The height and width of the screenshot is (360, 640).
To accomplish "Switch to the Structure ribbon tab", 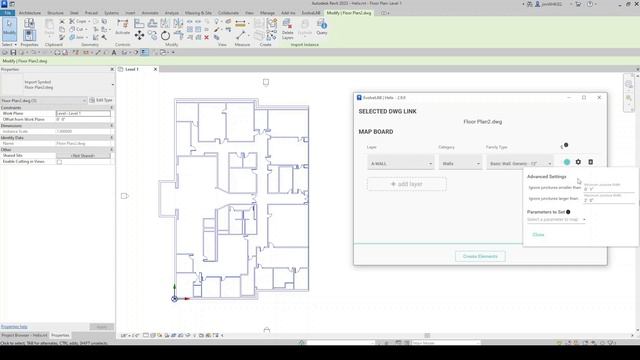I will coord(55,13).
